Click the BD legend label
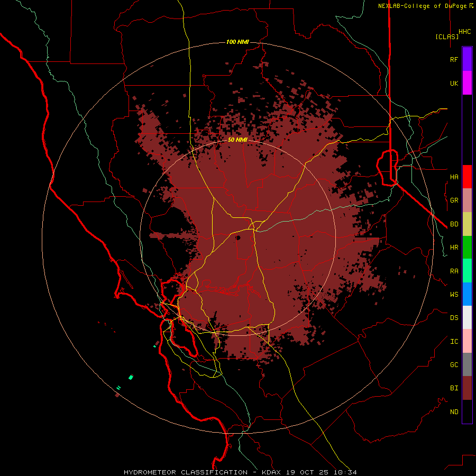This screenshot has height=476, width=476. point(454,224)
